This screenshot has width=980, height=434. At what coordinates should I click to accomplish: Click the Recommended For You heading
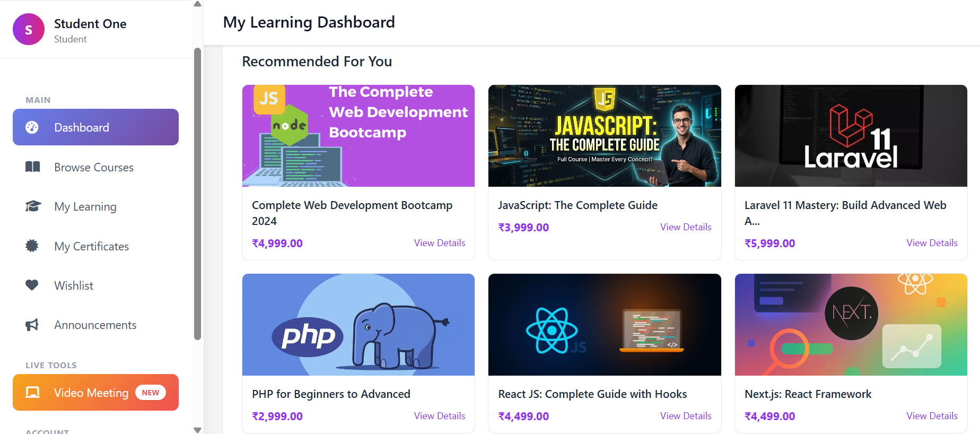point(317,62)
